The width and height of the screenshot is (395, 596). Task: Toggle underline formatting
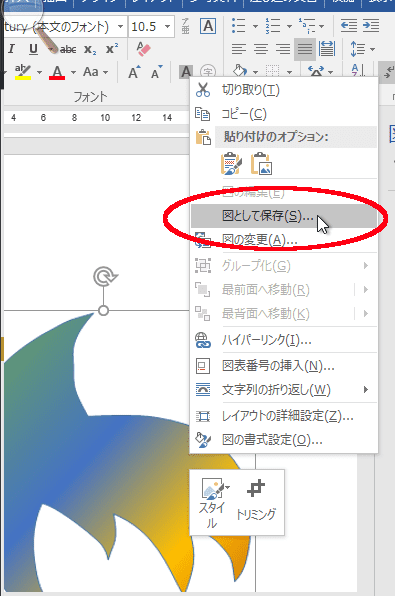33,49
